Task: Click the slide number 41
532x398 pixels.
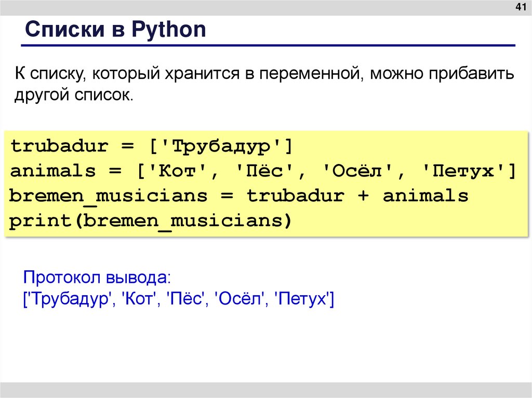Action: (x=520, y=7)
